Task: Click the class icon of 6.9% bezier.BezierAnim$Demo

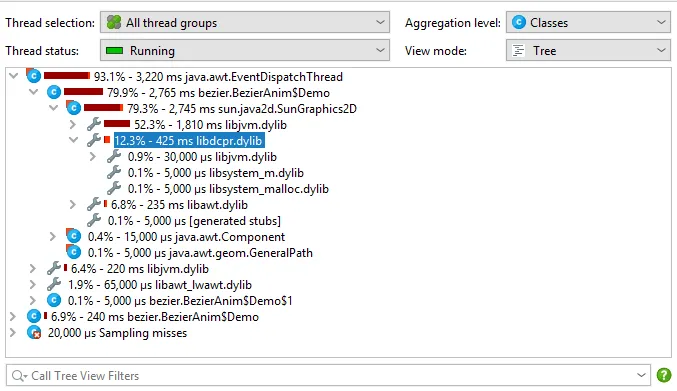Action: tap(34, 316)
